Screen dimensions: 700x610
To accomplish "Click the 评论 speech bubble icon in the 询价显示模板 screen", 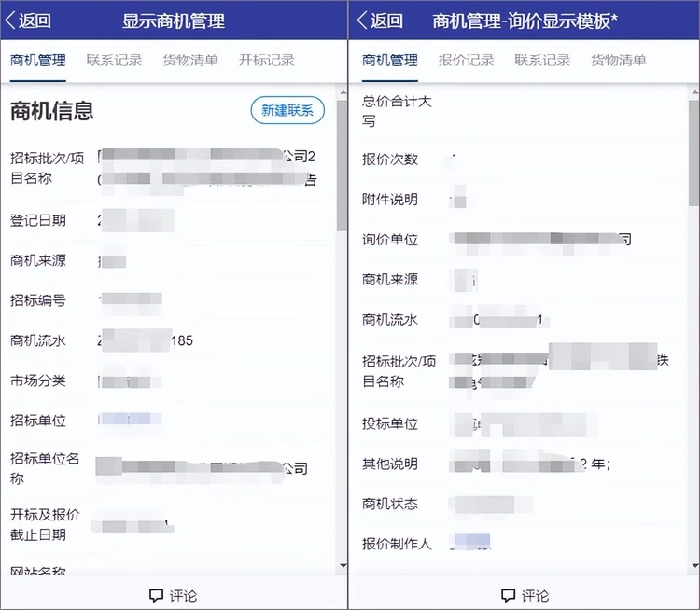I will (508, 595).
